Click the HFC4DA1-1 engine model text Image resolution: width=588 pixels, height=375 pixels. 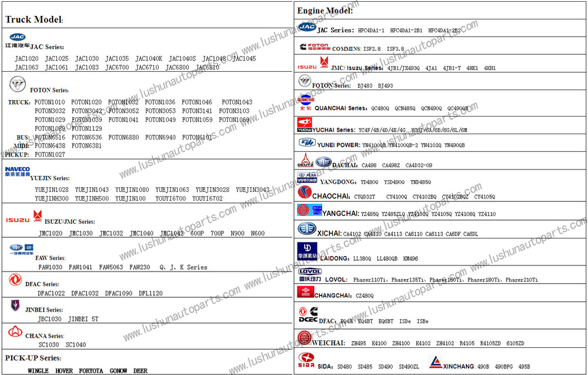(371, 31)
